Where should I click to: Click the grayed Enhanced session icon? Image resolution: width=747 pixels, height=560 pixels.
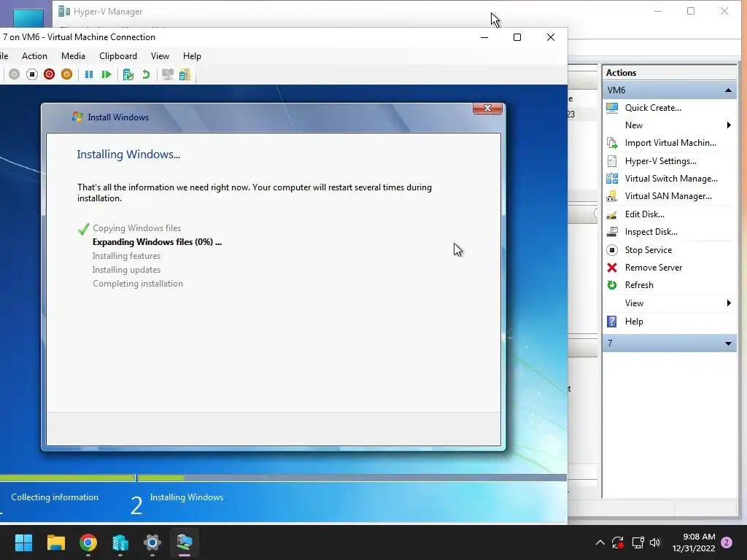[x=167, y=74]
